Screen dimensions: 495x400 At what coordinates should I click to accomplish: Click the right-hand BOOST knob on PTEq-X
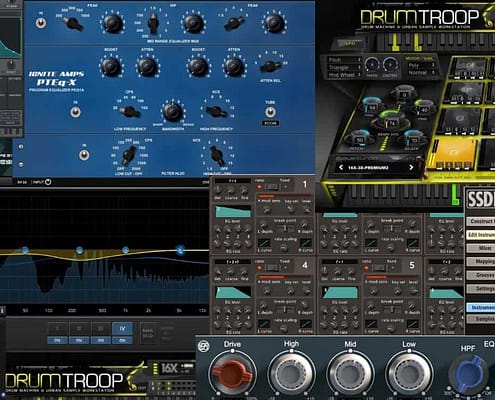[198, 66]
